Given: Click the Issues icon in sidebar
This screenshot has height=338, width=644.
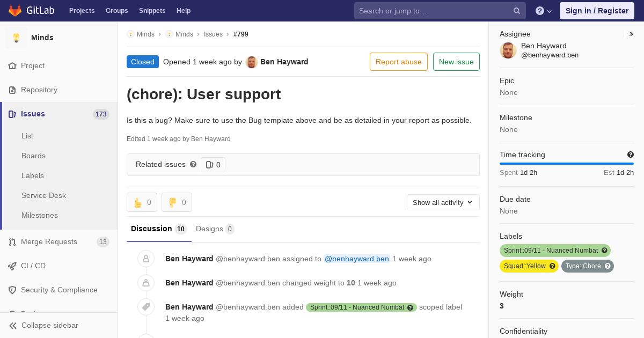Looking at the screenshot, I should coord(12,114).
